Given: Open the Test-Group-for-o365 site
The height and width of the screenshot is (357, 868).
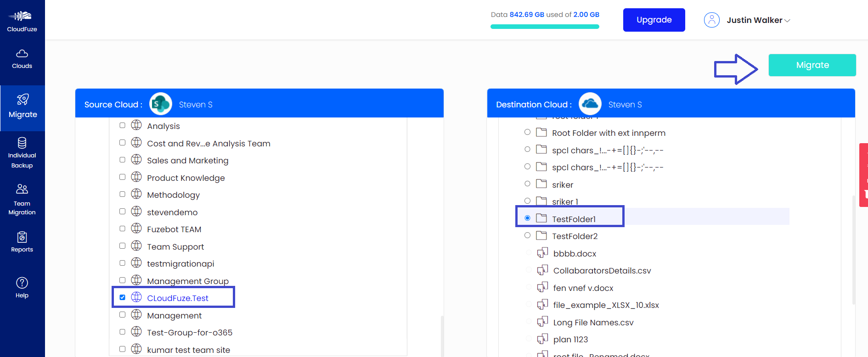Looking at the screenshot, I should click(x=190, y=333).
